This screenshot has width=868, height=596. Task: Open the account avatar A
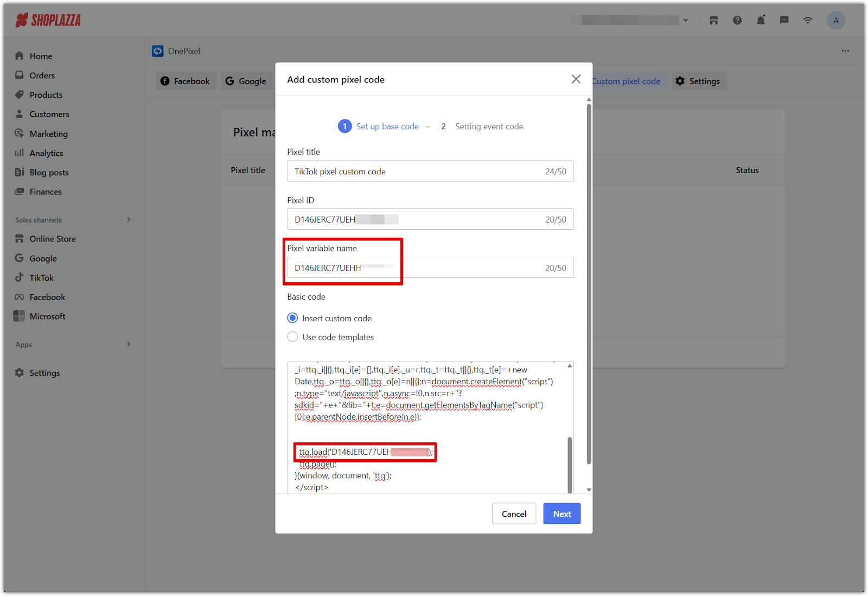coord(836,21)
